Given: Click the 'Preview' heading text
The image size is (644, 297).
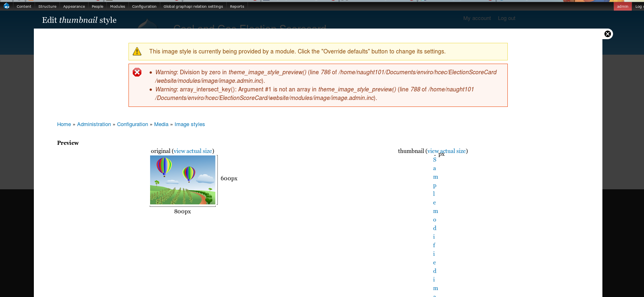Looking at the screenshot, I should coord(68,143).
